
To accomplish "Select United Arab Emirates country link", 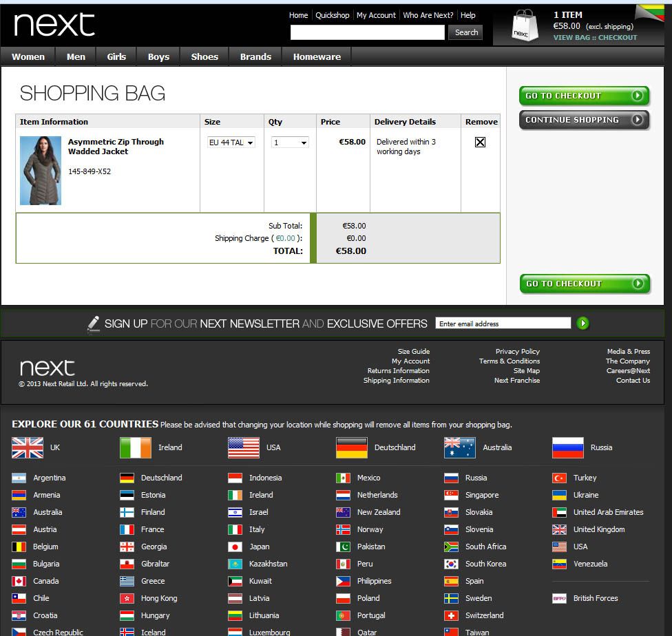I will [609, 512].
